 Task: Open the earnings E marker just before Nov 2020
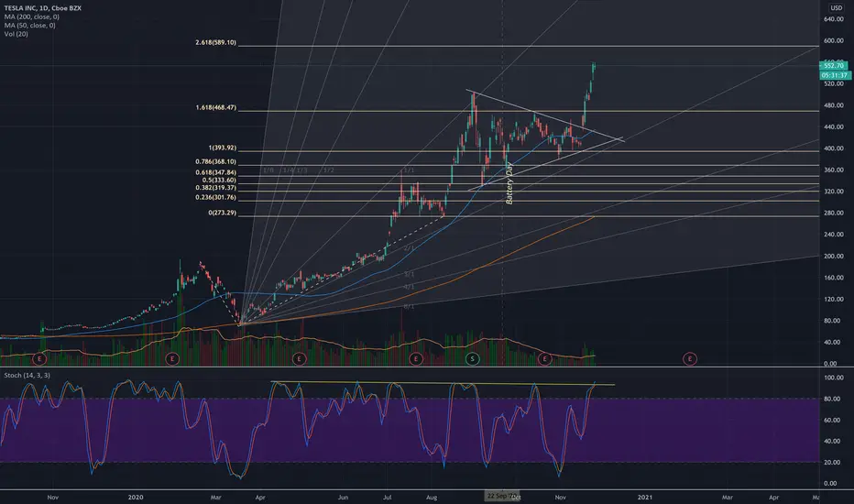click(544, 358)
